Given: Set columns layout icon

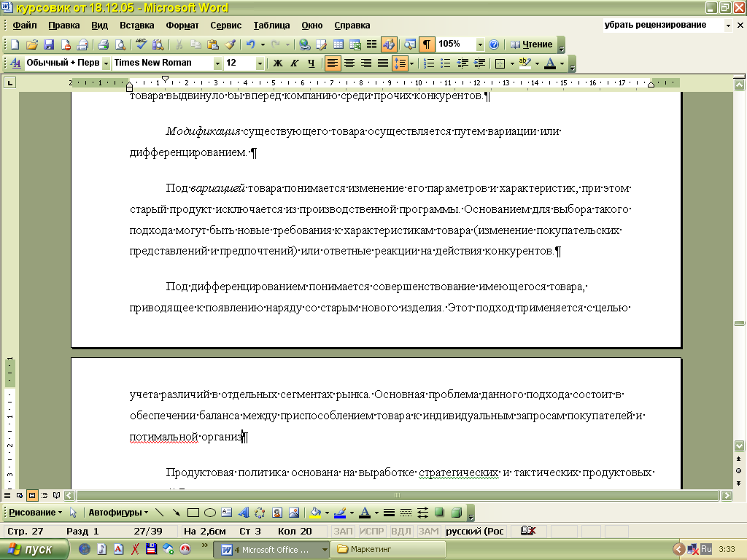Looking at the screenshot, I should click(x=371, y=44).
